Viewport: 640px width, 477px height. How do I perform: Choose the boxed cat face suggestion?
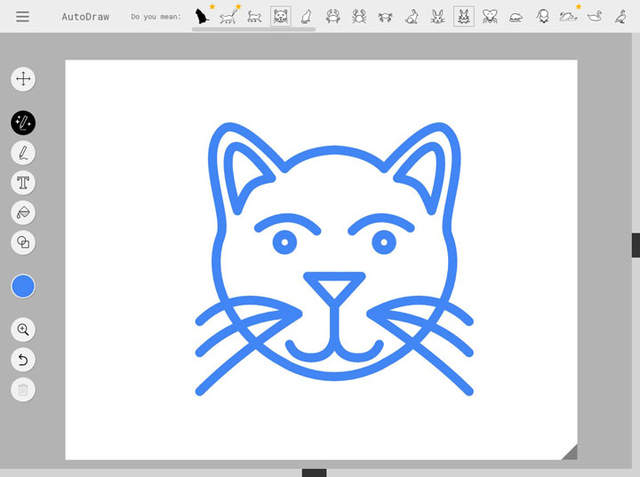280,16
